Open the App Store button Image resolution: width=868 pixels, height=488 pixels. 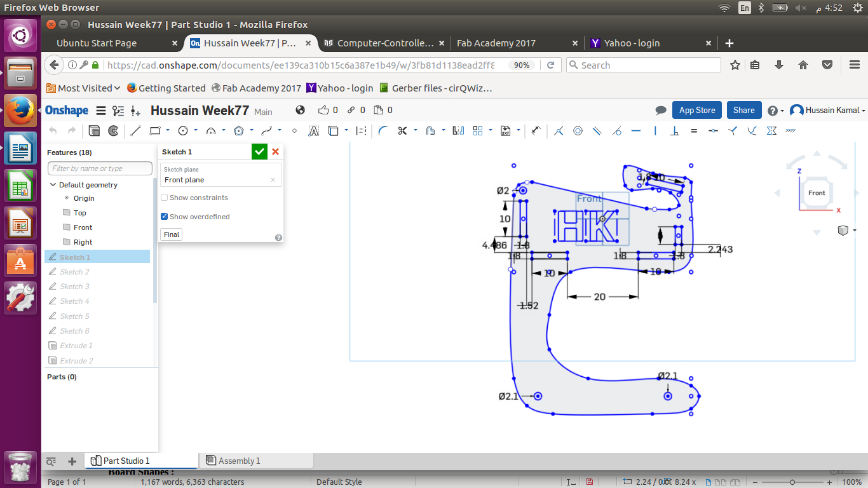[x=697, y=110]
